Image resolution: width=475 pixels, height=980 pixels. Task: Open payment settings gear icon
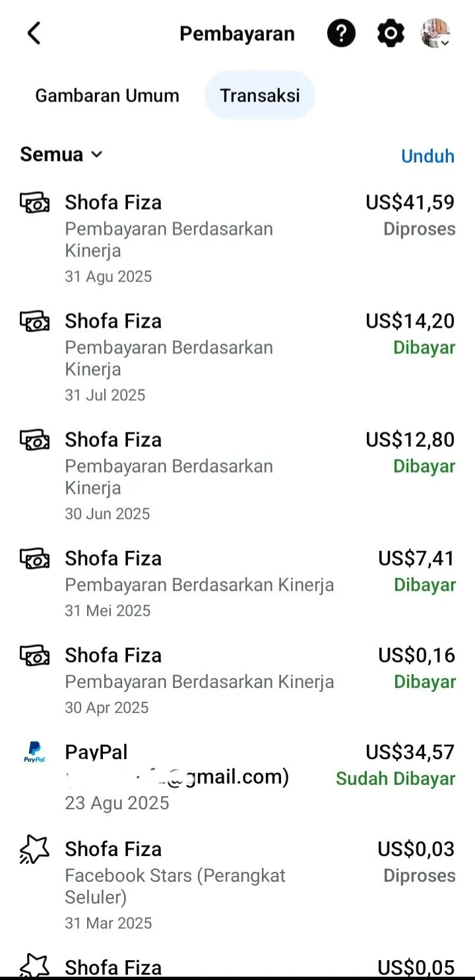tap(391, 33)
